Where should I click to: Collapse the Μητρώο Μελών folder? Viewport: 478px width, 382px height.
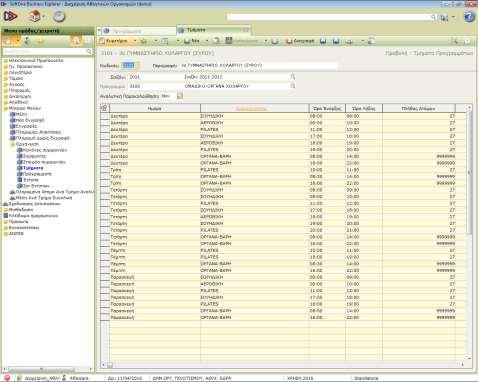point(6,108)
